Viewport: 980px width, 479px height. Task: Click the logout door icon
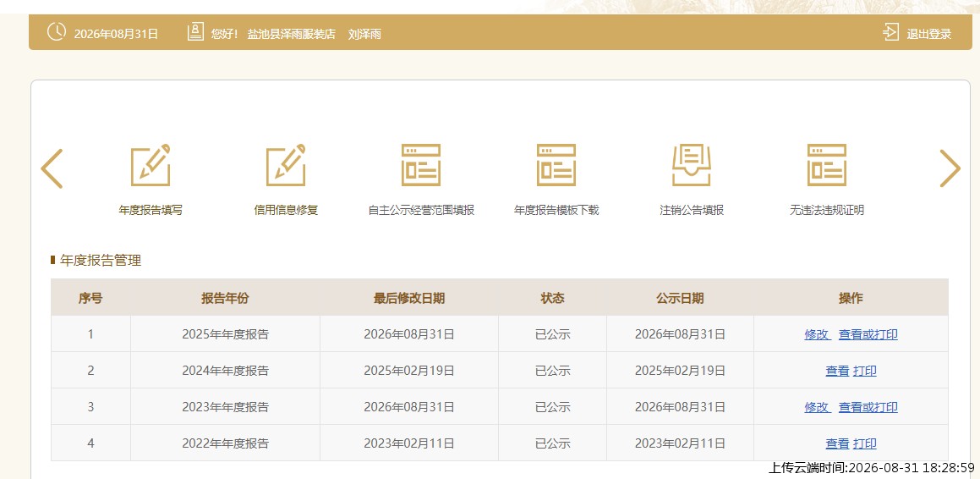click(x=890, y=32)
